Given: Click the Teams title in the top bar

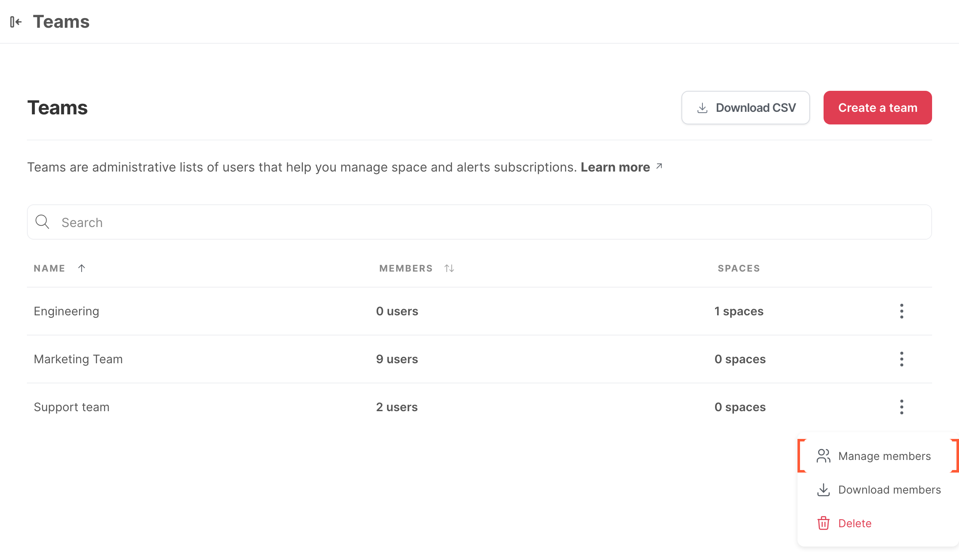Looking at the screenshot, I should pos(61,22).
